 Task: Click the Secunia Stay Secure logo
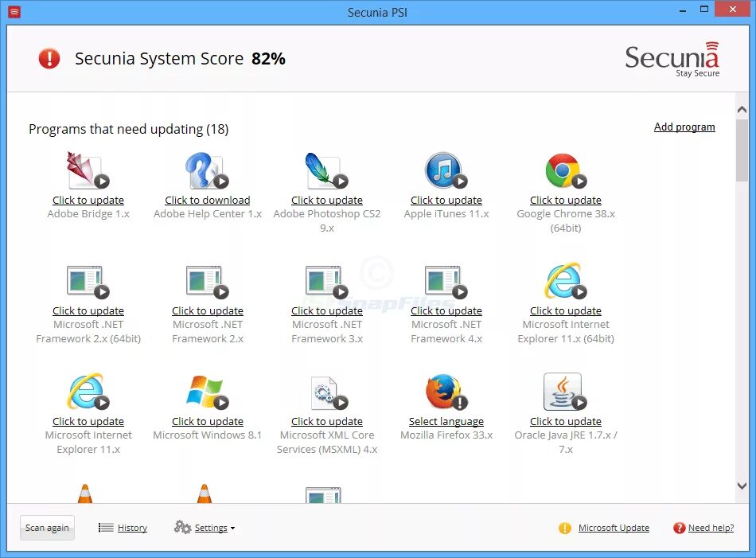pyautogui.click(x=672, y=60)
